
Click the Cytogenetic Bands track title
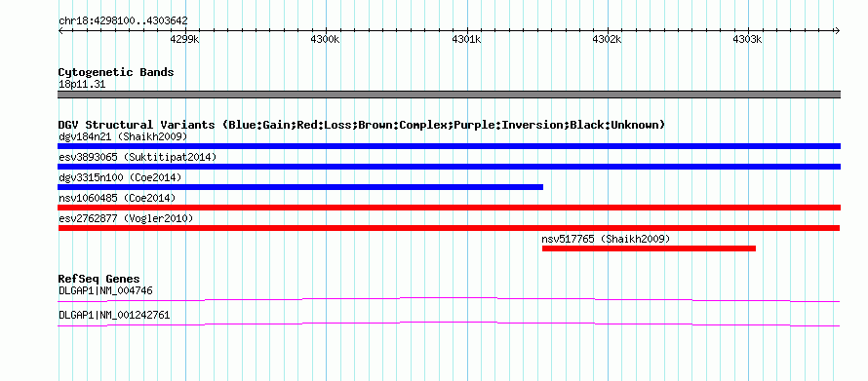(116, 72)
